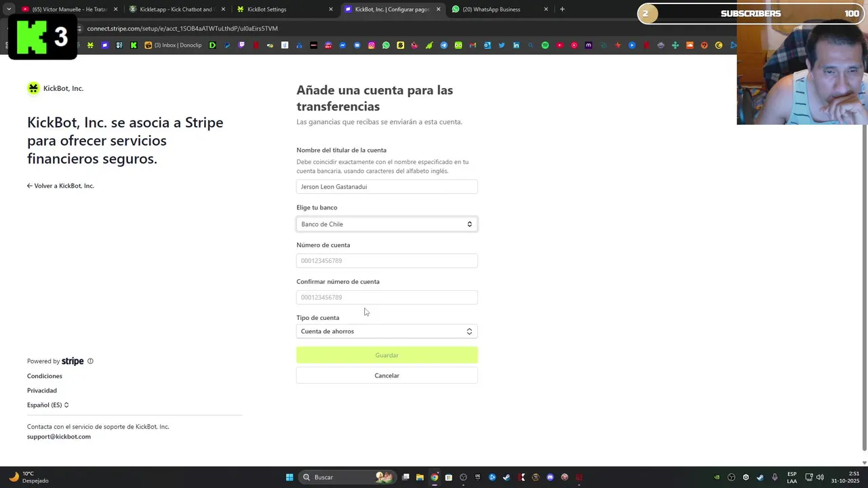Follow the Volver a KickBot, Inc. link
Image resolution: width=868 pixels, height=488 pixels.
click(x=60, y=186)
